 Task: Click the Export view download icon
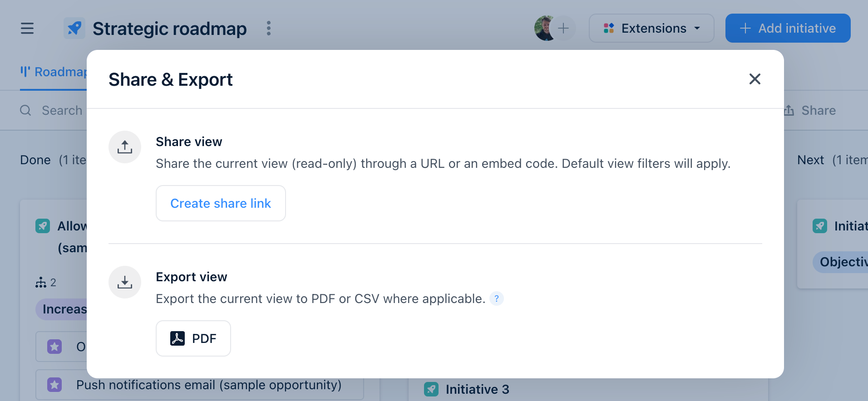(x=124, y=282)
